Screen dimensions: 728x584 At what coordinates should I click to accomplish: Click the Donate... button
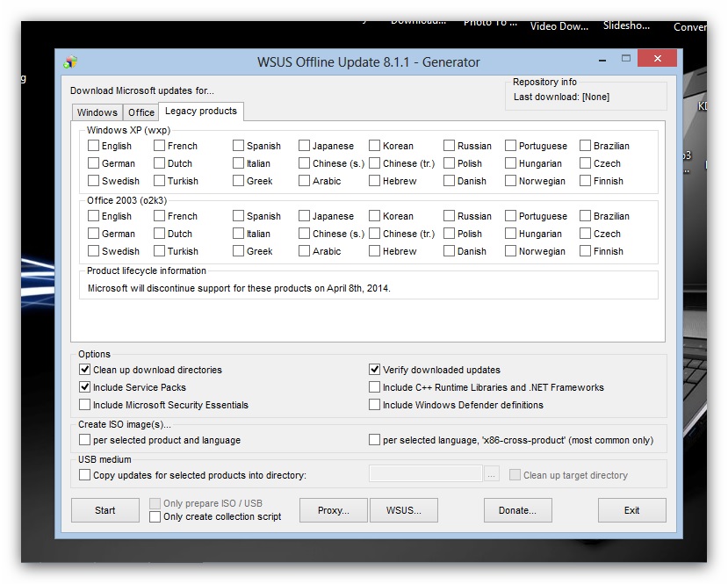pos(517,510)
